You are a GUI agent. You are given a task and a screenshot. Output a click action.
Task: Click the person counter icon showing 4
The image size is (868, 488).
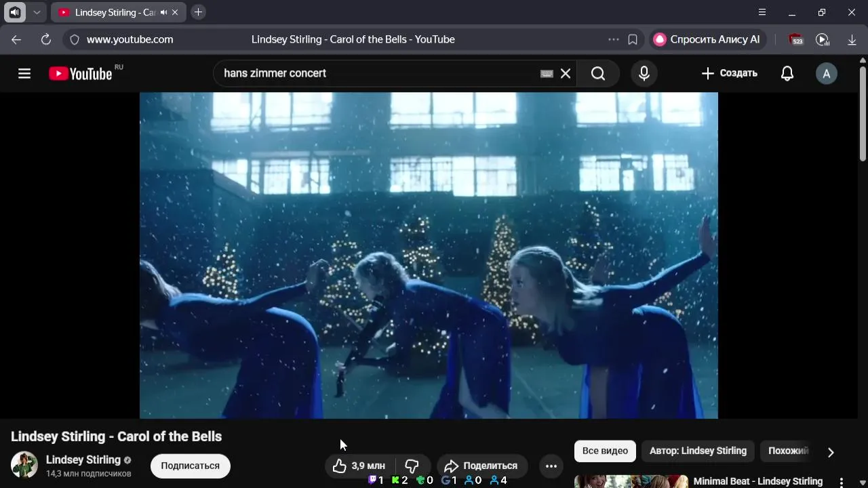pos(494,481)
